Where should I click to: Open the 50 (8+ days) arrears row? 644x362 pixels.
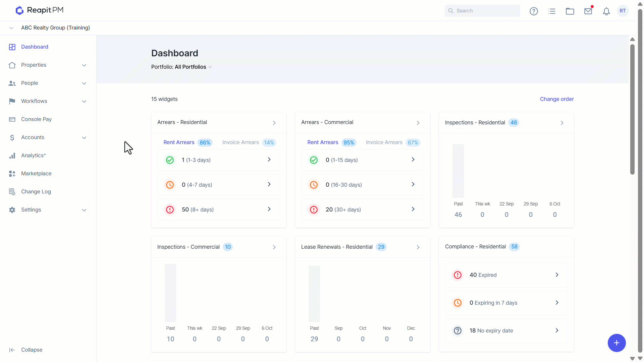(219, 209)
